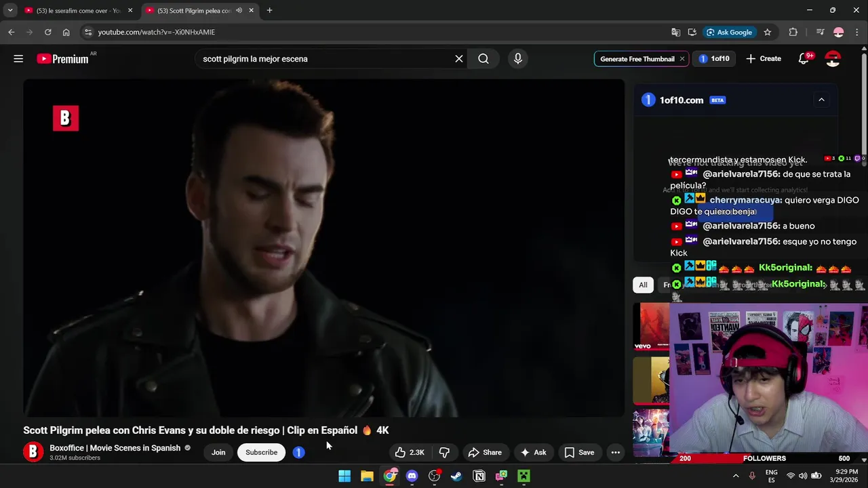The height and width of the screenshot is (488, 868).
Task: Go to YouTube Premium home logo
Action: 62,59
